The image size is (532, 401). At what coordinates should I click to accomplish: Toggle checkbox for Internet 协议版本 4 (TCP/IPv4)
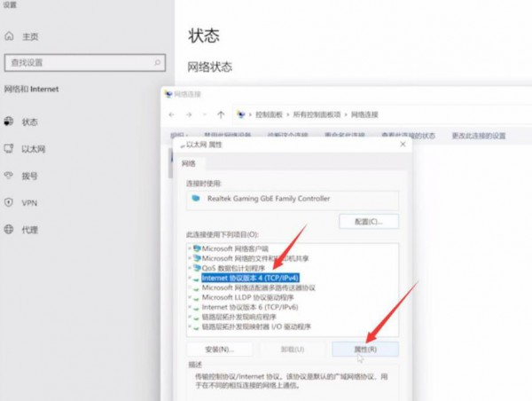[190, 278]
